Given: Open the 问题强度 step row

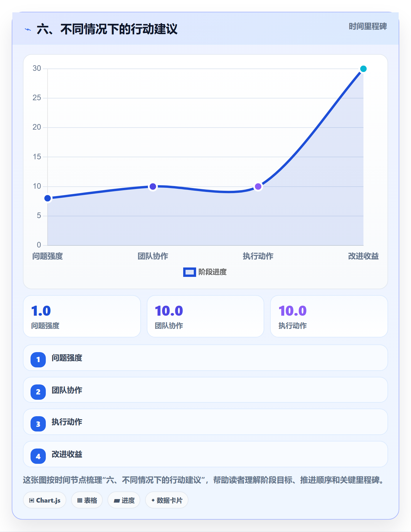Looking at the screenshot, I should (206, 358).
